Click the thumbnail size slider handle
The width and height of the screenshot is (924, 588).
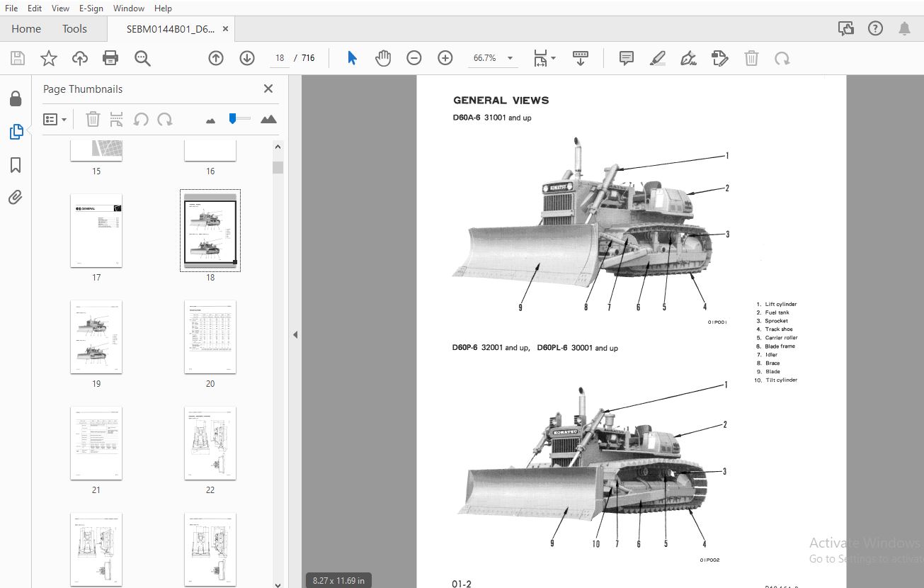tap(232, 119)
